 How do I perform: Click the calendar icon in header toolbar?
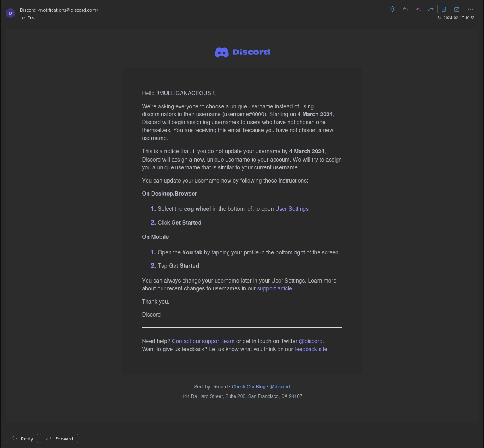(x=444, y=9)
